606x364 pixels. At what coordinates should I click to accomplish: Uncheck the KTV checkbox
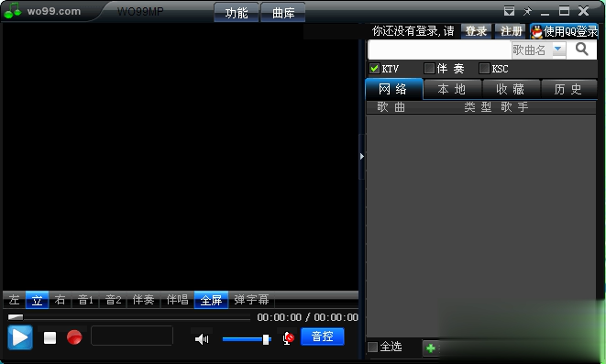tap(374, 69)
